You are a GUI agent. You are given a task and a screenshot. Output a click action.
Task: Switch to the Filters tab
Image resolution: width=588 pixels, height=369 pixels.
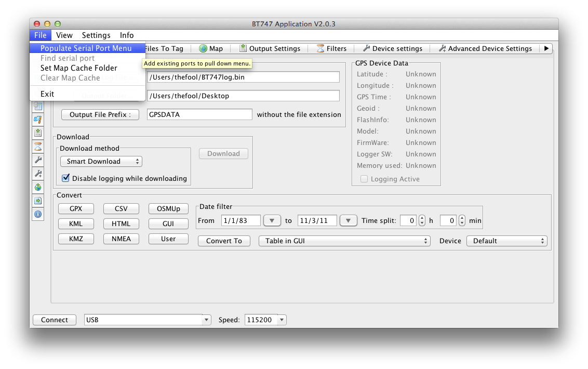tap(331, 48)
